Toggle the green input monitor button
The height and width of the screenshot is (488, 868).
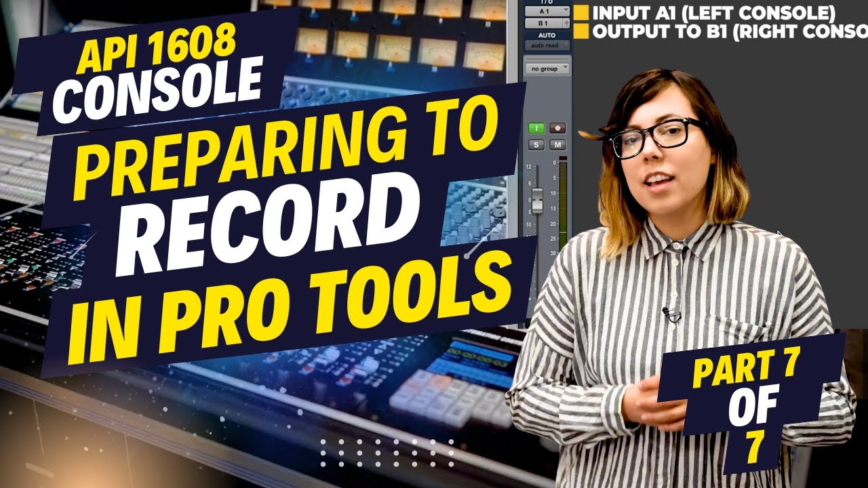[536, 128]
